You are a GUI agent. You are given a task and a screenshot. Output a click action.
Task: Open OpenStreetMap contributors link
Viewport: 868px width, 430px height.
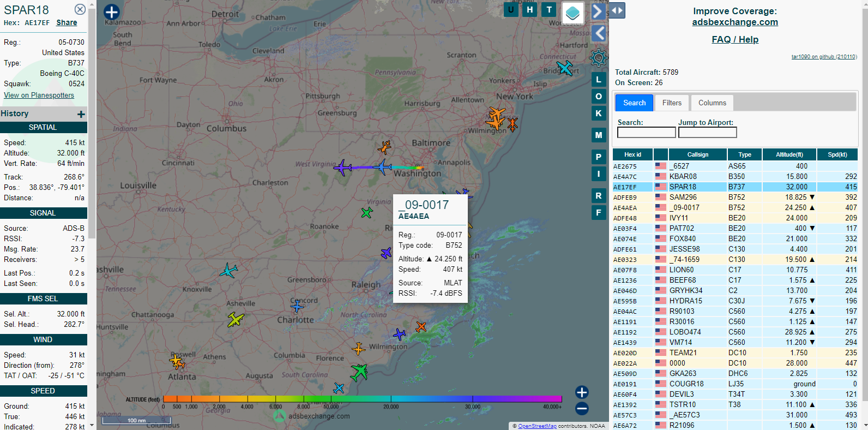point(537,426)
